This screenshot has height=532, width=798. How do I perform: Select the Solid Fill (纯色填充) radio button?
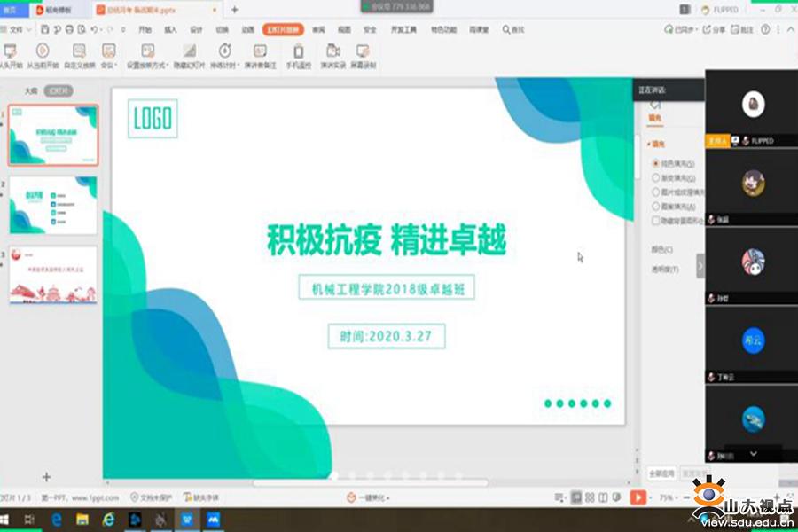(x=656, y=164)
